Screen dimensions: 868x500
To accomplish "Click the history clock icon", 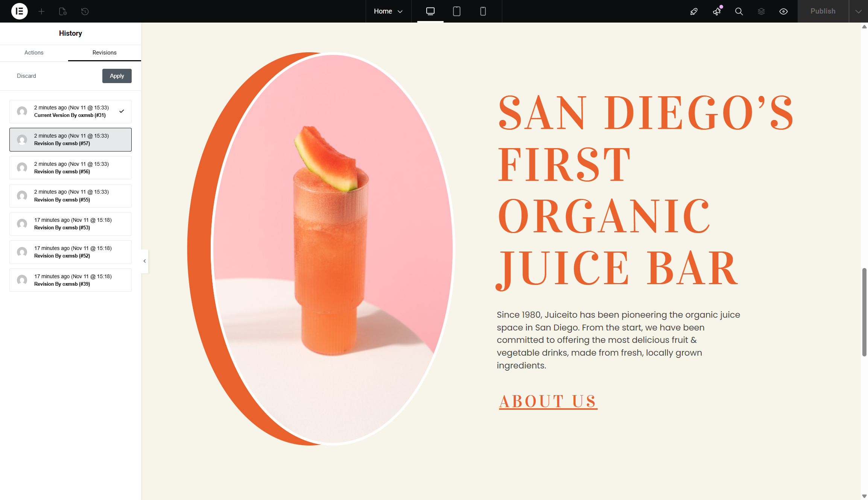I will [x=85, y=11].
